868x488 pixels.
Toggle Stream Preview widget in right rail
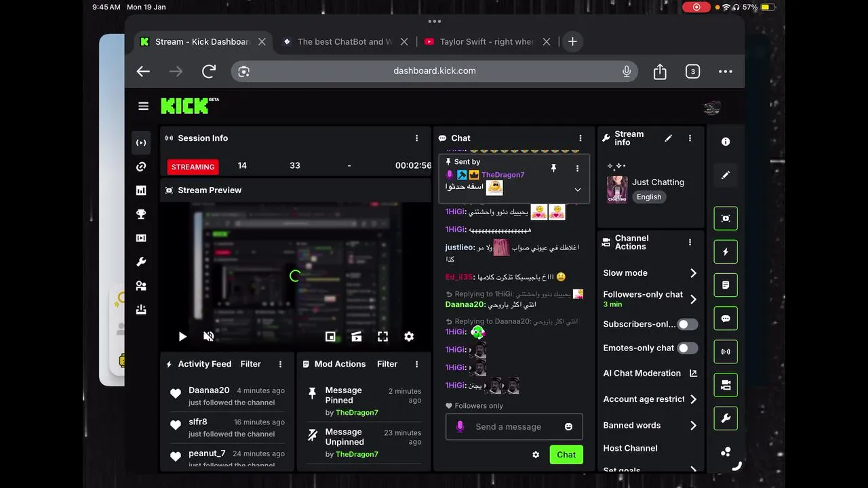coord(726,218)
